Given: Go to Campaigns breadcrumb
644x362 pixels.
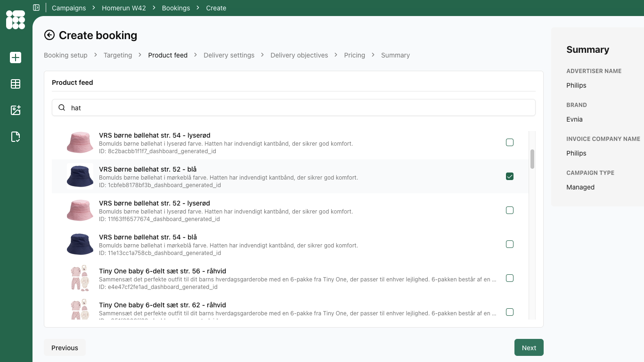Looking at the screenshot, I should tap(69, 8).
